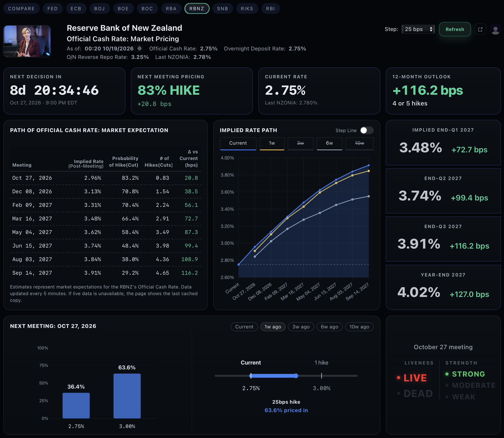Switch to the BOC tab

(147, 8)
